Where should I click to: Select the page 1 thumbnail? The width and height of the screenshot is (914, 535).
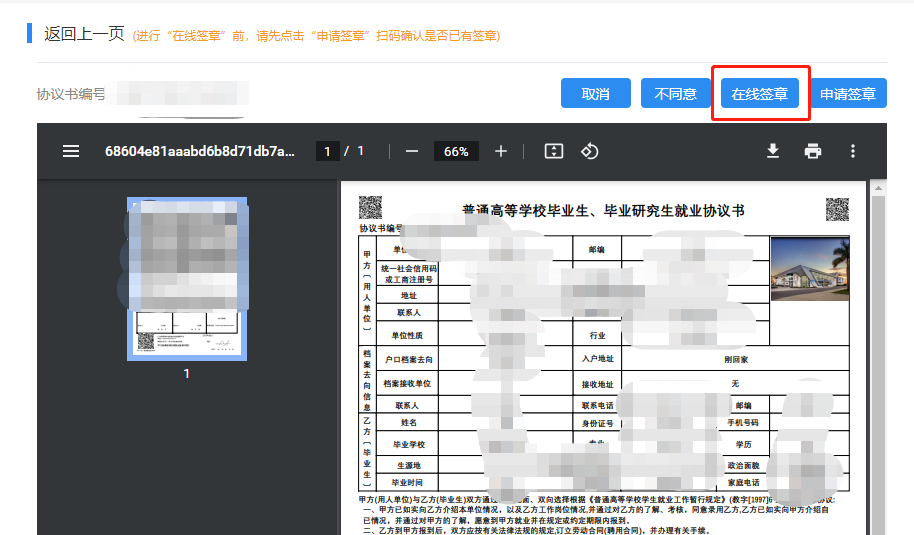pos(186,280)
